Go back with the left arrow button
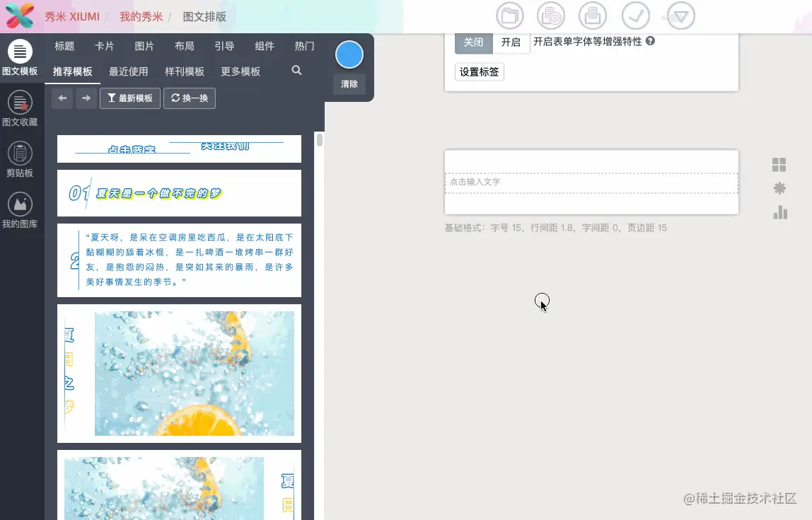This screenshot has width=812, height=520. pos(62,98)
